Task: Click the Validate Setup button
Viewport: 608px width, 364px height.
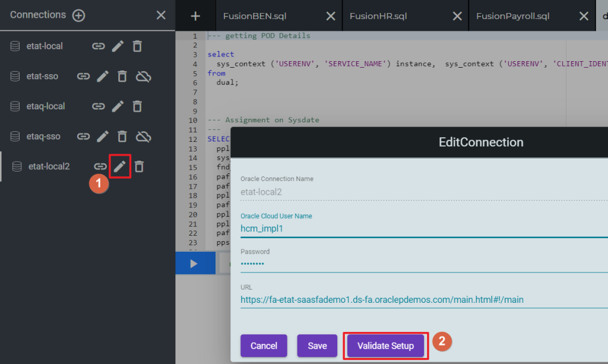Action: pyautogui.click(x=386, y=346)
